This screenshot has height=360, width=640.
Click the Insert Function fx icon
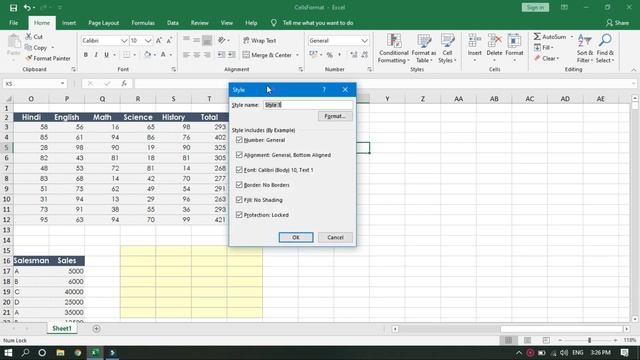coord(124,83)
